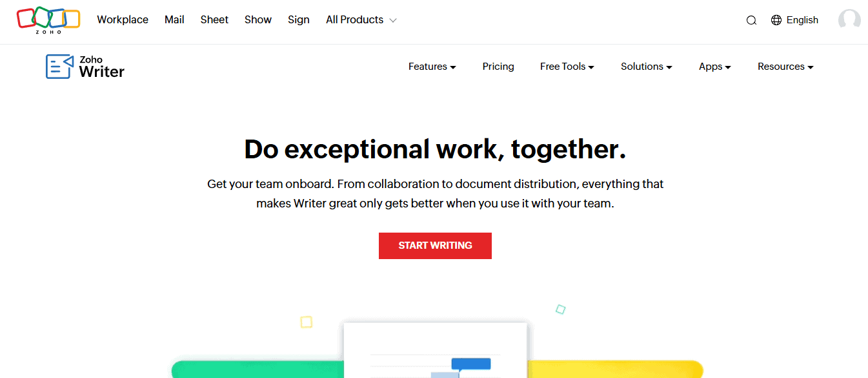Click the globe language icon
Viewport: 868px width, 378px height.
[x=776, y=20]
